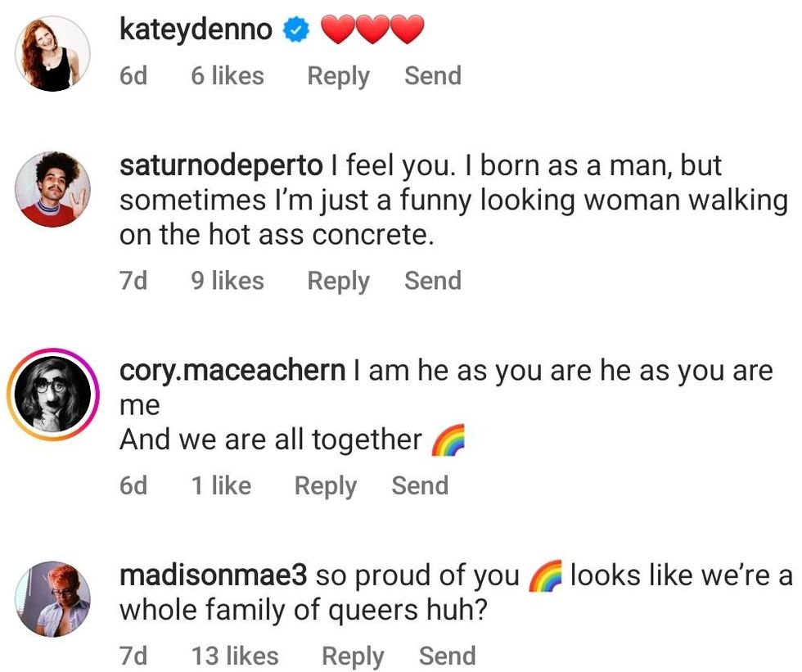
Task: Send saturnodeperto's comment
Action: [433, 281]
